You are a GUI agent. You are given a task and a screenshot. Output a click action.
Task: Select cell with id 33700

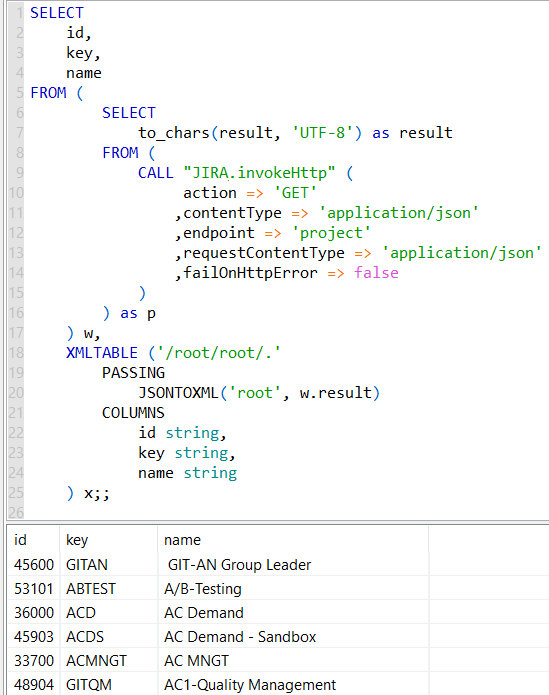[34, 660]
